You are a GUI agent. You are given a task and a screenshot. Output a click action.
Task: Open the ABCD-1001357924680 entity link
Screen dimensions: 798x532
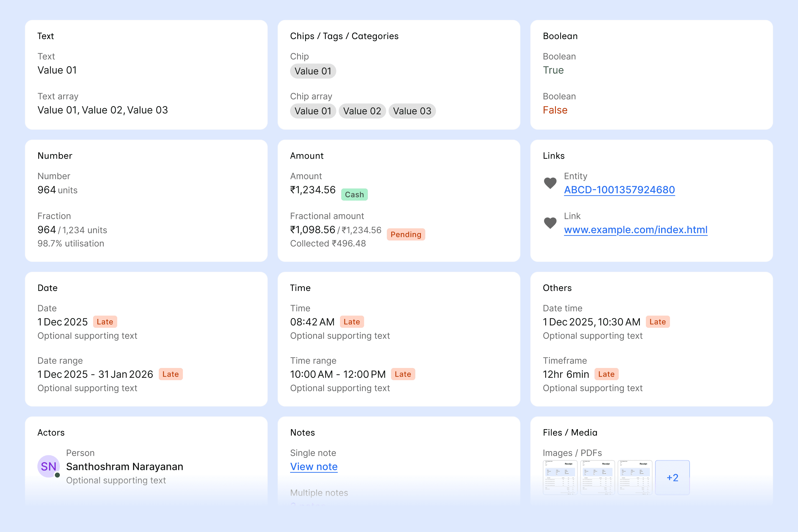(x=619, y=190)
